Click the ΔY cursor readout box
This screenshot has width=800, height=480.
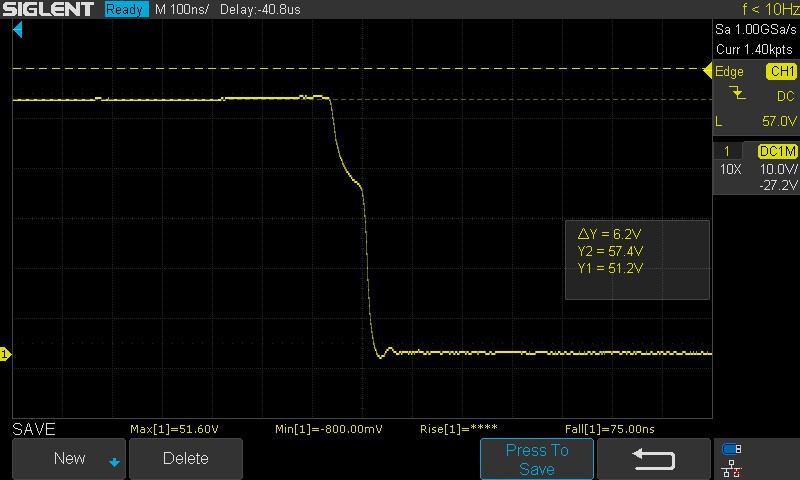tap(637, 260)
